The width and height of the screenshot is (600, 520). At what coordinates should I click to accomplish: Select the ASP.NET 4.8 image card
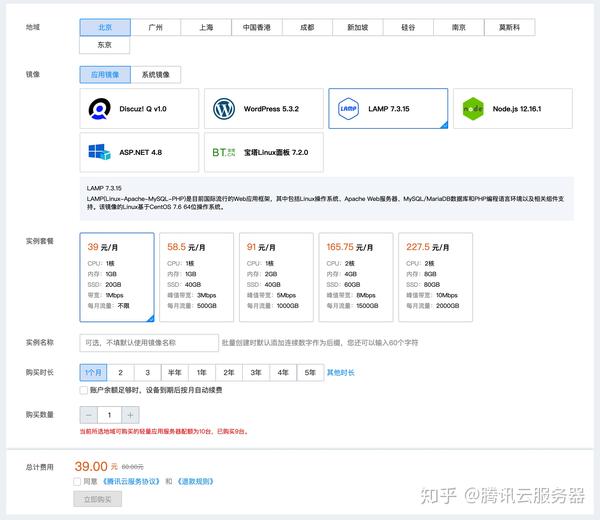click(x=139, y=152)
